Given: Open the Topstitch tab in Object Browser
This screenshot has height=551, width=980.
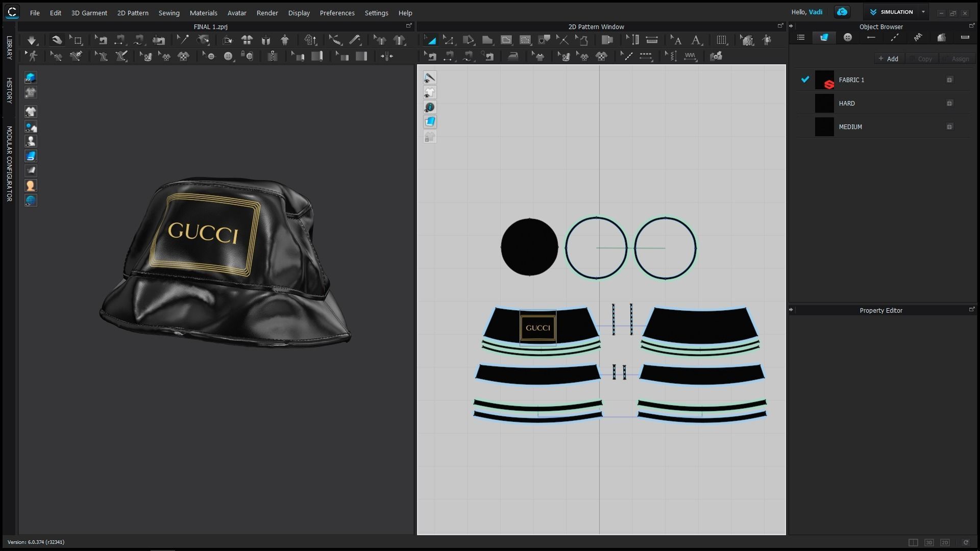Looking at the screenshot, I should pos(894,37).
